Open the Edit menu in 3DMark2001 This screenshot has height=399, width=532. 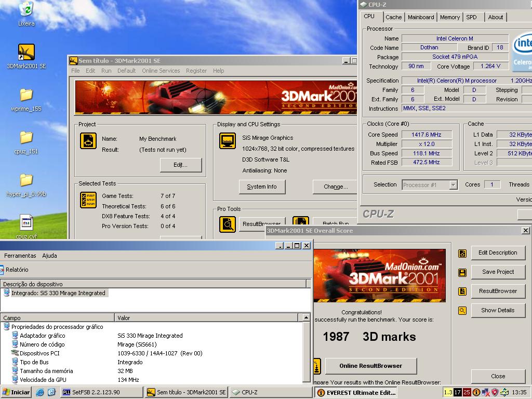[x=90, y=71]
